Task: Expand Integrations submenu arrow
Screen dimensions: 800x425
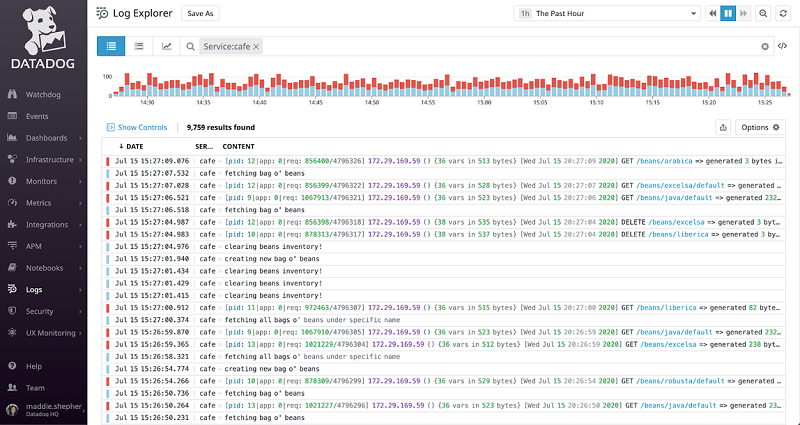Action: (x=81, y=225)
